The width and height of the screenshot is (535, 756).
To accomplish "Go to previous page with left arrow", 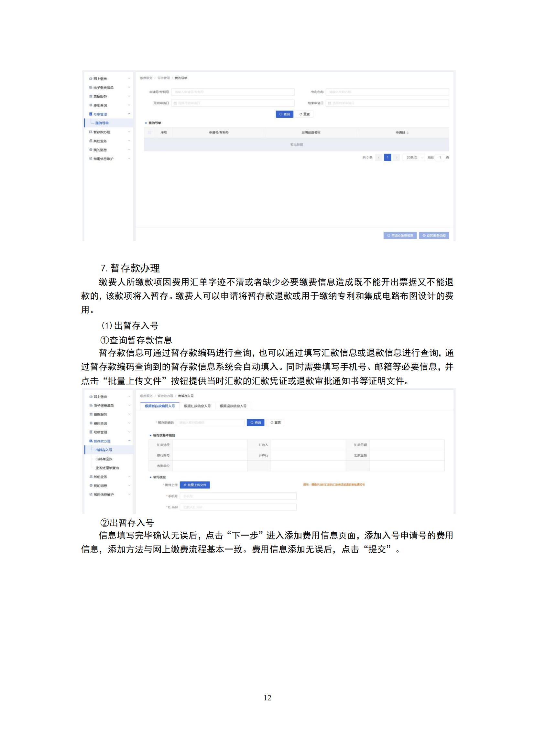I will pos(379,158).
